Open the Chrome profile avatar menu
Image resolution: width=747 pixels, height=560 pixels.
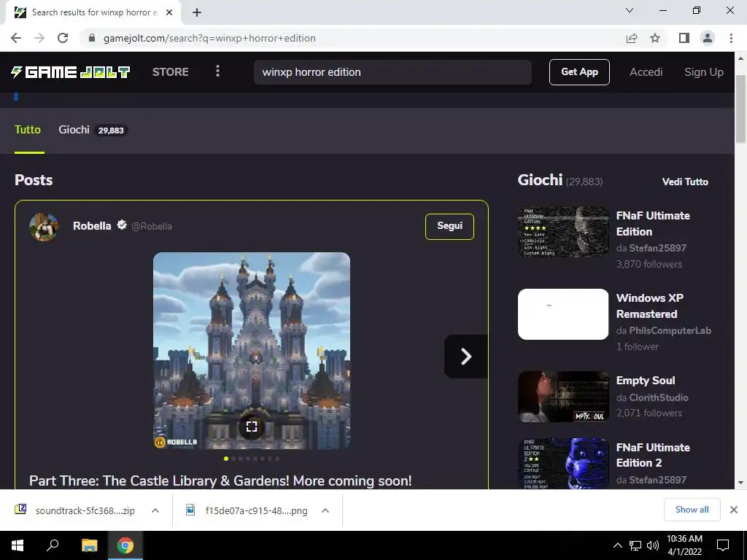tap(708, 38)
